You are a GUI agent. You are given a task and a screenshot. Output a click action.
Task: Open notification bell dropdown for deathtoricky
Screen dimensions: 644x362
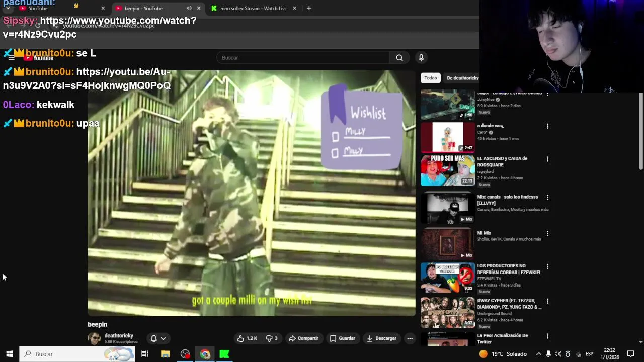pyautogui.click(x=158, y=338)
